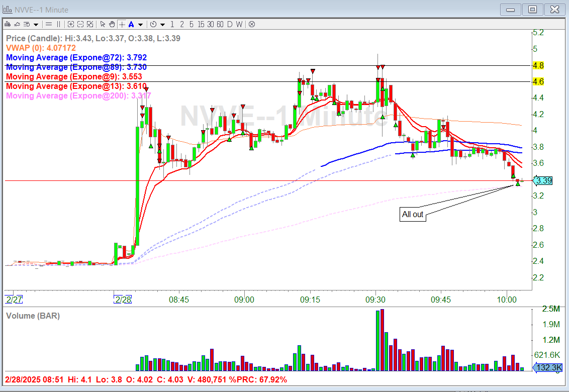Open the dropdown beside the clock icon
Viewport: 569px width, 392px height.
[162, 25]
